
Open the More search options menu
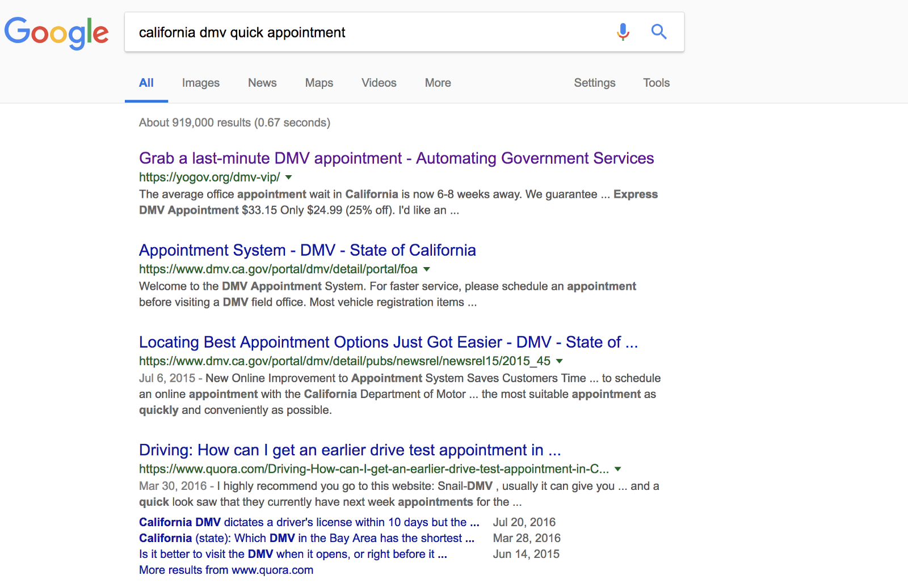point(438,83)
